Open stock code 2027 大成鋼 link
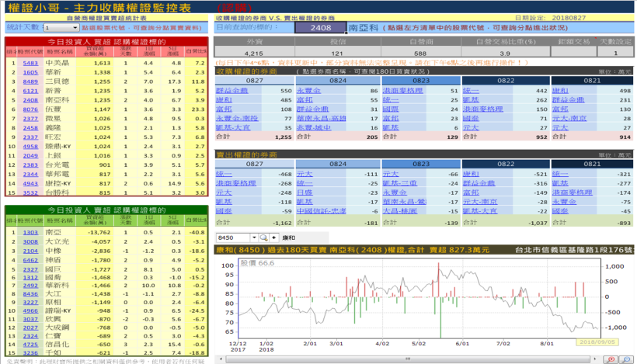Viewport: 637px width, 364px height. 30,328
